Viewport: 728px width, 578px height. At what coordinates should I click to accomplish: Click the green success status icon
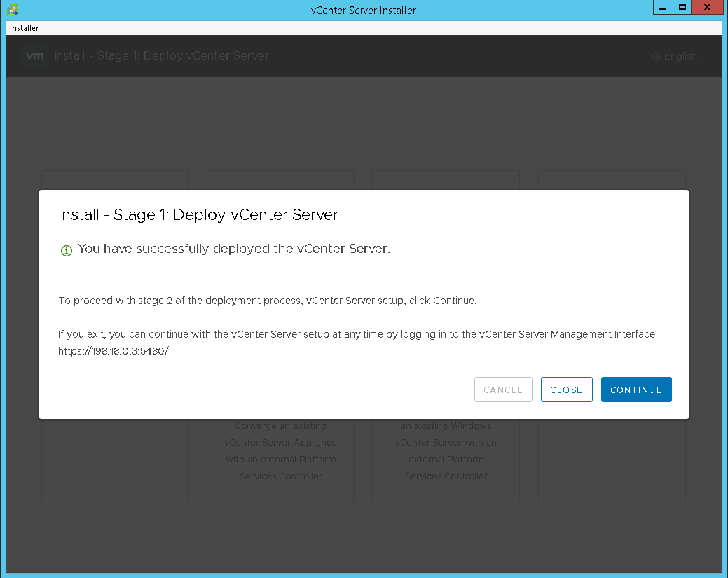(x=67, y=250)
